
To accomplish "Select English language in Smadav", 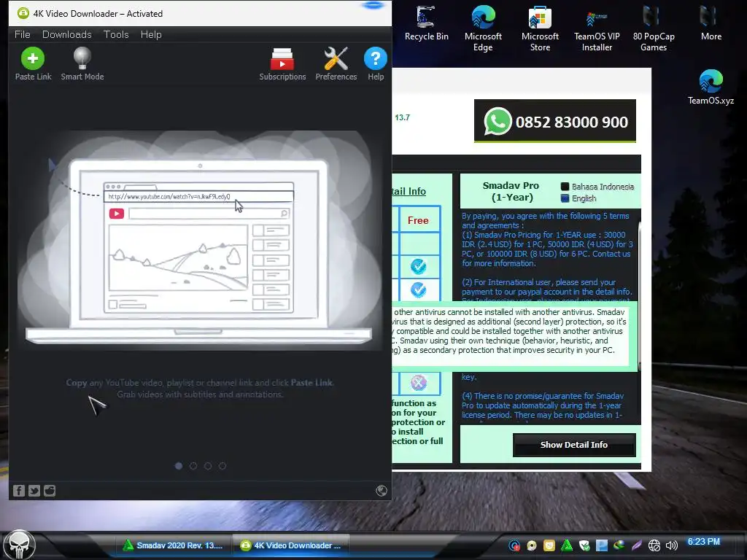I will (578, 198).
